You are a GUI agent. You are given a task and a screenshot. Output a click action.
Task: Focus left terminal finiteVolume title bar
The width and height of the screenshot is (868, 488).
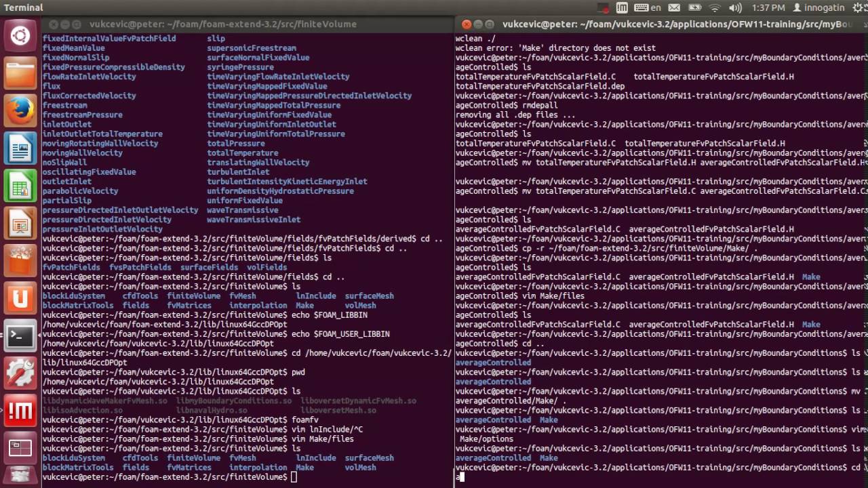tap(223, 24)
